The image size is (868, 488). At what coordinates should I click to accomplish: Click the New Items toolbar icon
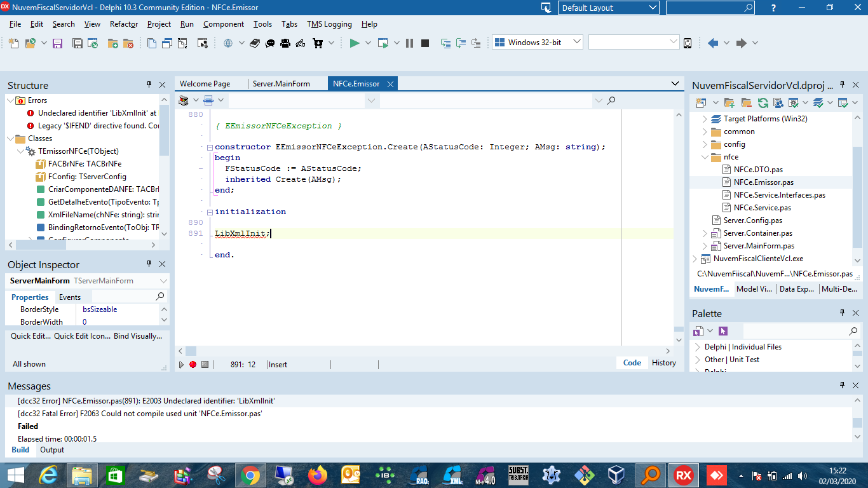[x=14, y=43]
